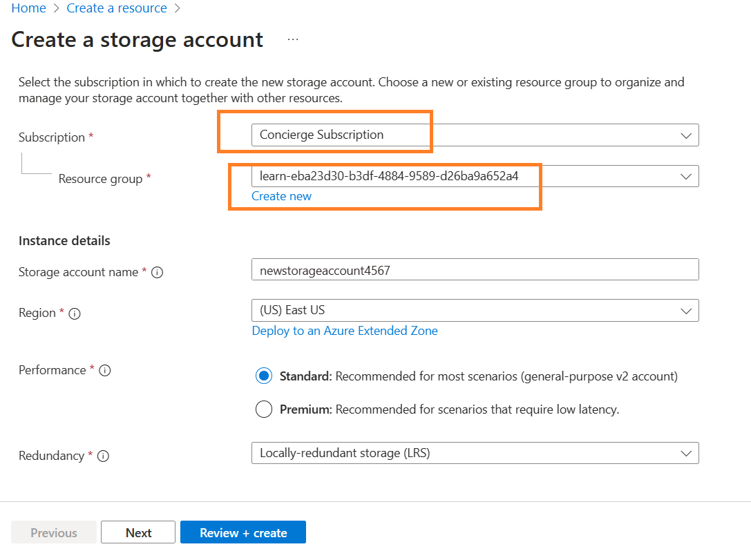Expand the Subscription dropdown

click(475, 135)
